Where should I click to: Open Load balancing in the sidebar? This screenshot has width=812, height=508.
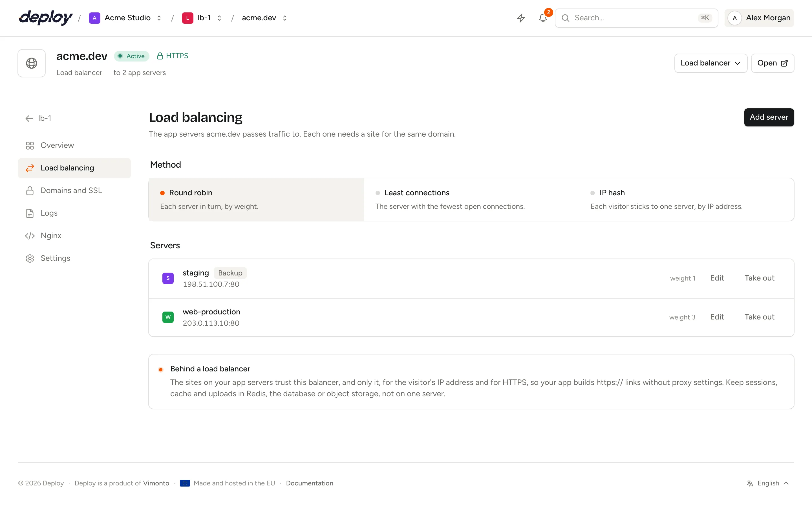coord(74,168)
